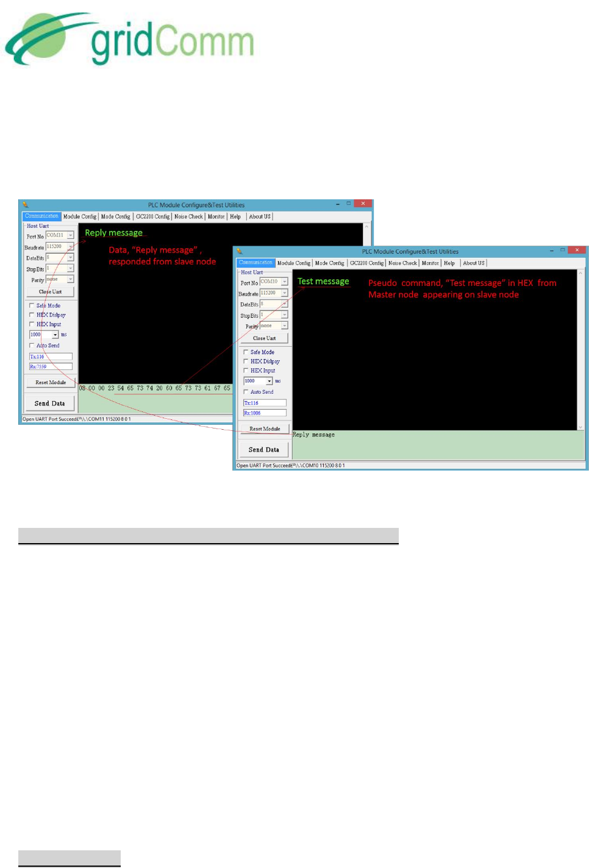589x868 pixels.
Task: Click send box containing 'Reply message' text
Action: click(438, 445)
